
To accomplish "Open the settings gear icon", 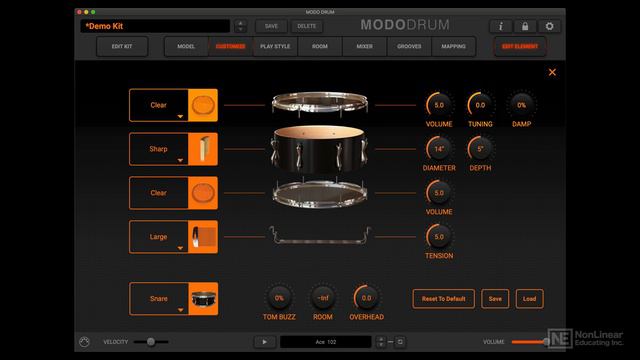I will (x=549, y=26).
